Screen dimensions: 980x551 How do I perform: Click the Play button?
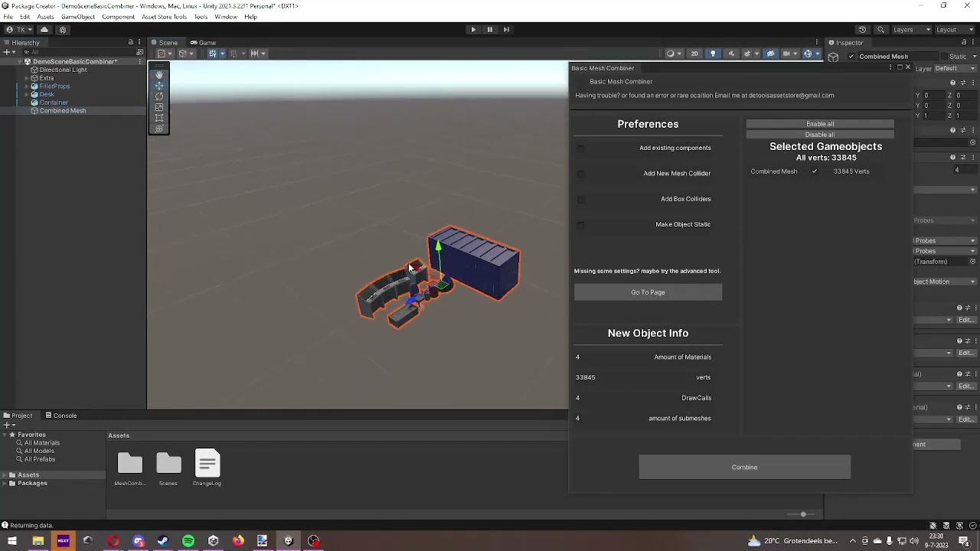tap(473, 29)
